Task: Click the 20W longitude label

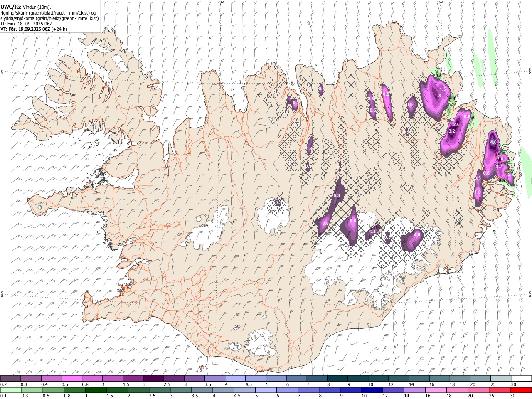Action: click(x=221, y=2)
